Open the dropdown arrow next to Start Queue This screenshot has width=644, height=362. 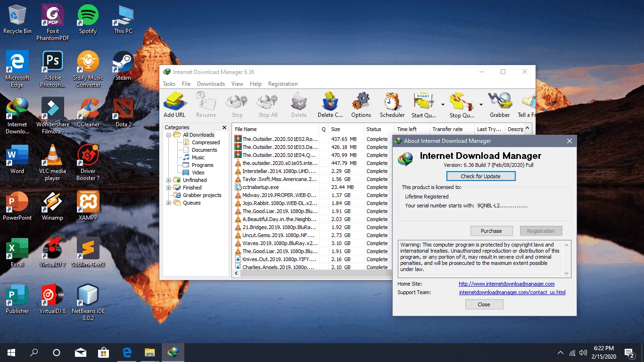pos(443,105)
